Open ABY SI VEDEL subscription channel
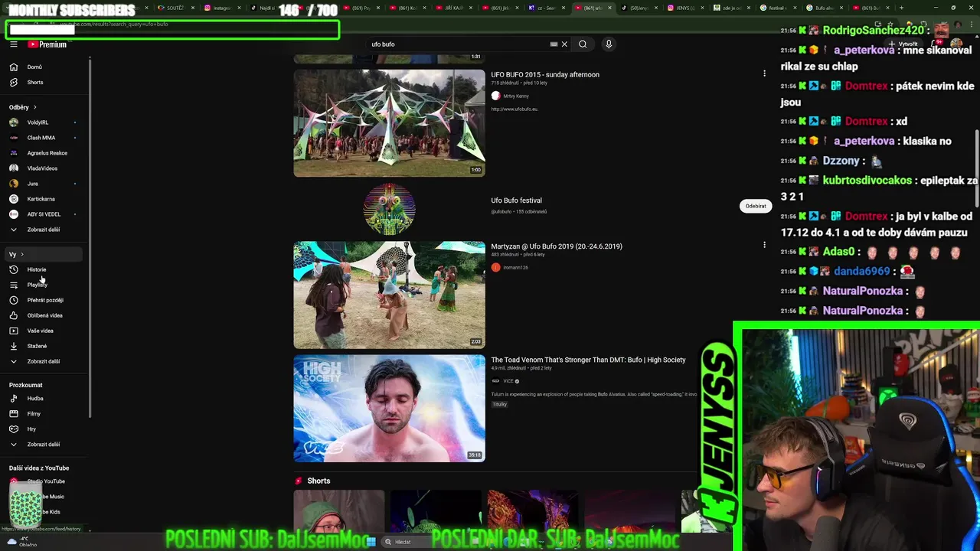980x551 pixels. 44,214
